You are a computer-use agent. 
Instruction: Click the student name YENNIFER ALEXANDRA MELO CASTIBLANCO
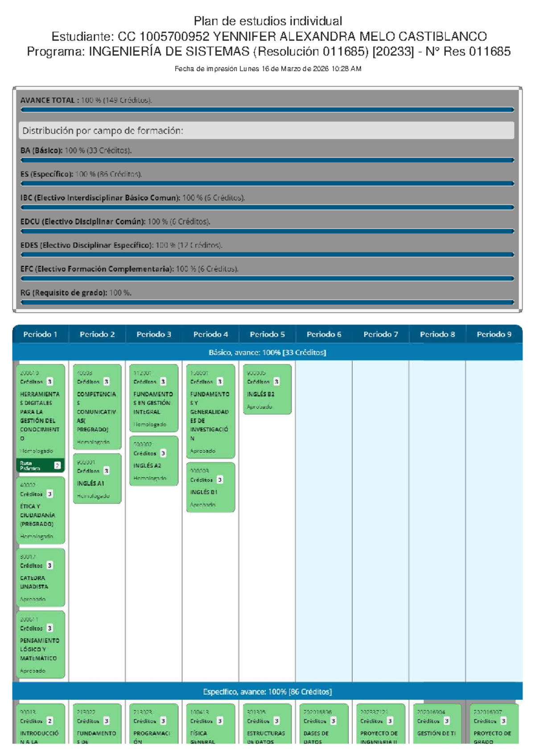point(350,36)
